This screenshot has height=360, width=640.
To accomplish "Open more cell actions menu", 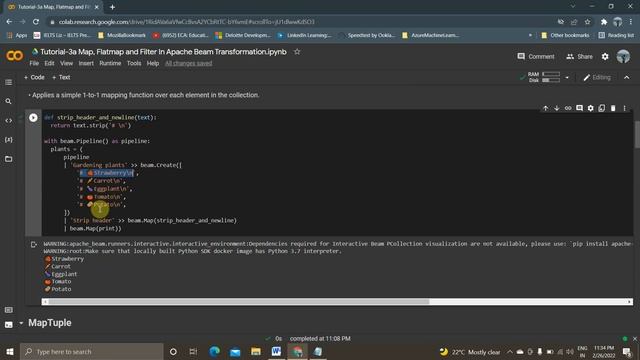I will click(624, 108).
